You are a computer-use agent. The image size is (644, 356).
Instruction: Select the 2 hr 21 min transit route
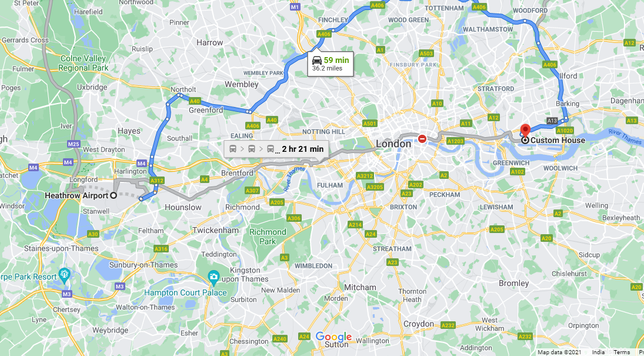pos(276,149)
